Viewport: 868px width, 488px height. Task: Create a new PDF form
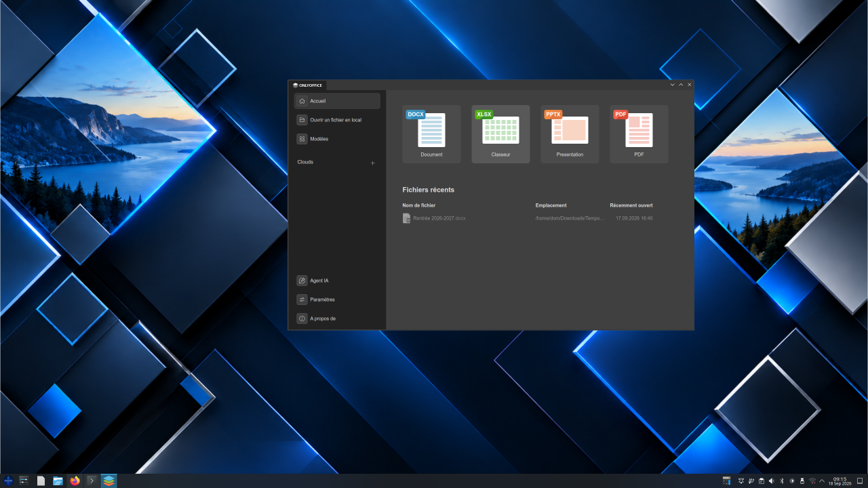tap(639, 134)
